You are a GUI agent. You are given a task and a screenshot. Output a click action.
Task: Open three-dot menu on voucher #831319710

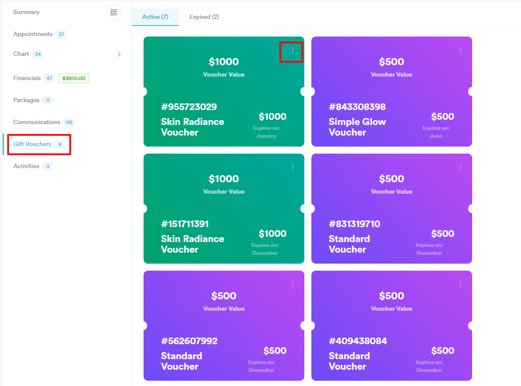tap(460, 167)
